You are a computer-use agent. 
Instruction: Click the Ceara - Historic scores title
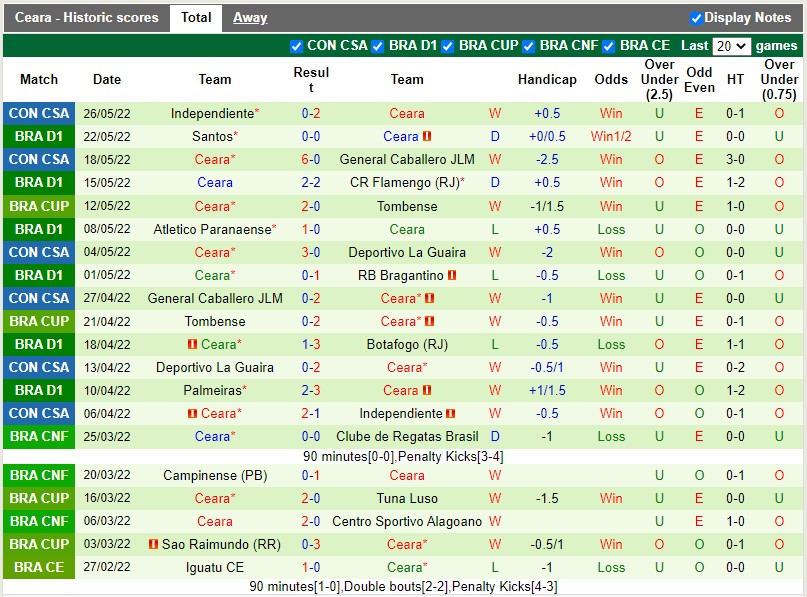pyautogui.click(x=86, y=18)
